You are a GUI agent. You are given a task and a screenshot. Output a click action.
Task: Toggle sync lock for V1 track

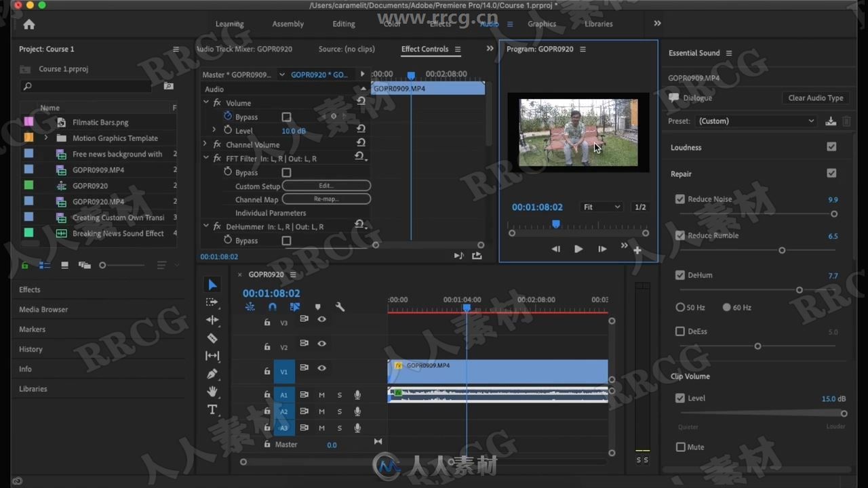click(304, 367)
